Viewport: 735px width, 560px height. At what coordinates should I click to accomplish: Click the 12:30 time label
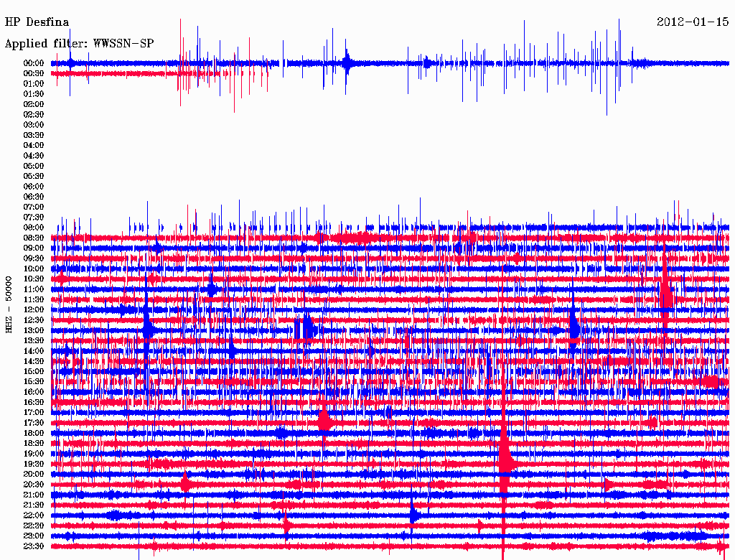[34, 320]
